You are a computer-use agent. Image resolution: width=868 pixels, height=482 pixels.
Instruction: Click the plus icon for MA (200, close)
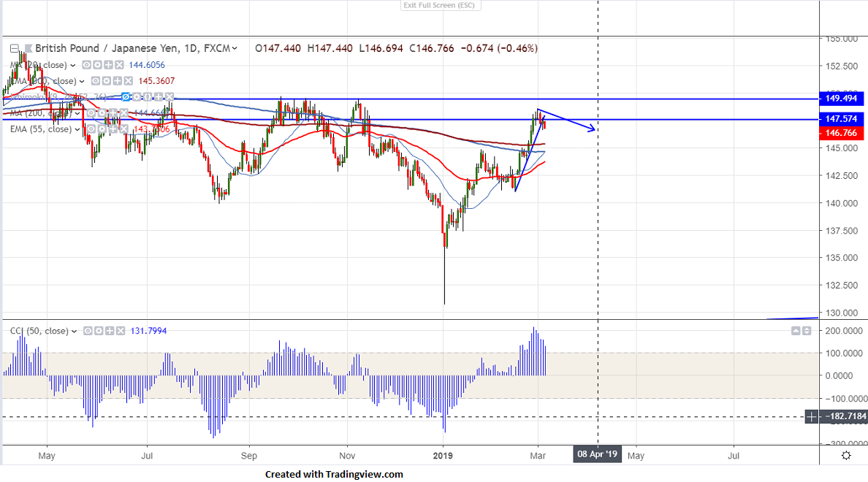(113, 113)
